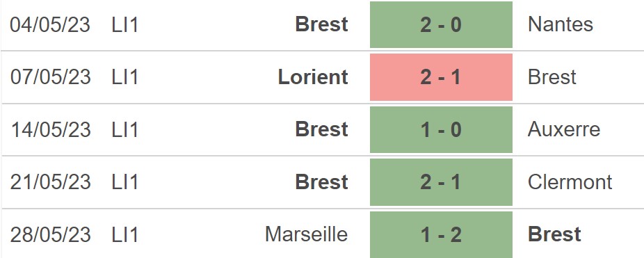Image resolution: width=644 pixels, height=258 pixels.
Task: Open the Brest 2 - 0 Nantes score
Action: [441, 24]
